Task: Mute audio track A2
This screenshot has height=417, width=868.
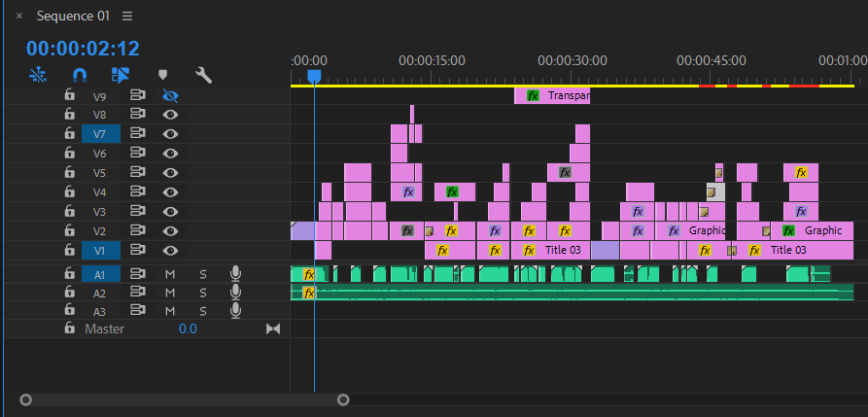Action: (x=170, y=293)
